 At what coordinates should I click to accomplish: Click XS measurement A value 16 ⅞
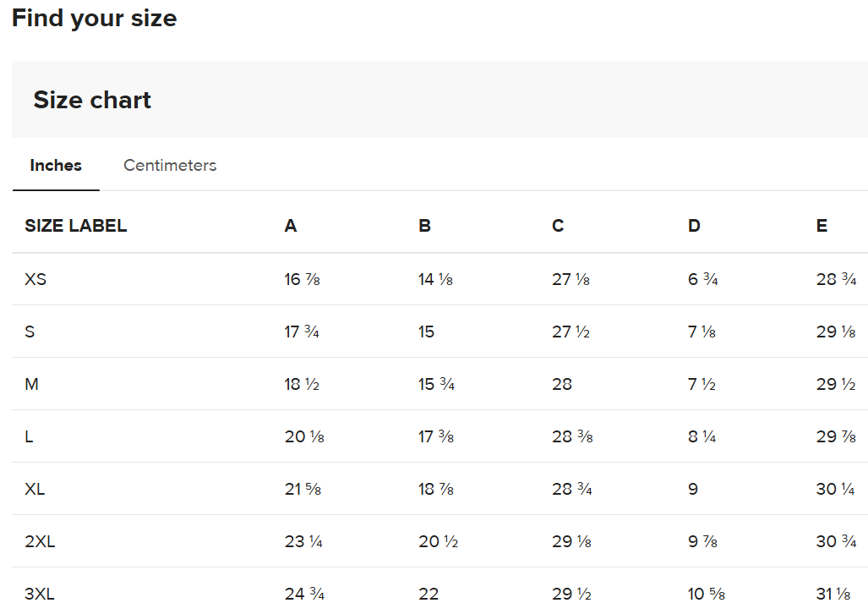tap(302, 279)
